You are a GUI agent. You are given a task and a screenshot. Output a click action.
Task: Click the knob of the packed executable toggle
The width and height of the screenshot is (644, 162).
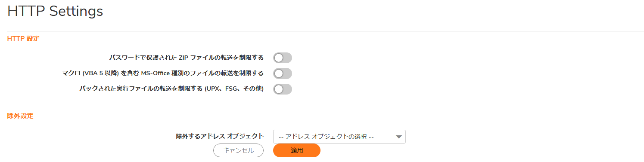pyautogui.click(x=279, y=89)
